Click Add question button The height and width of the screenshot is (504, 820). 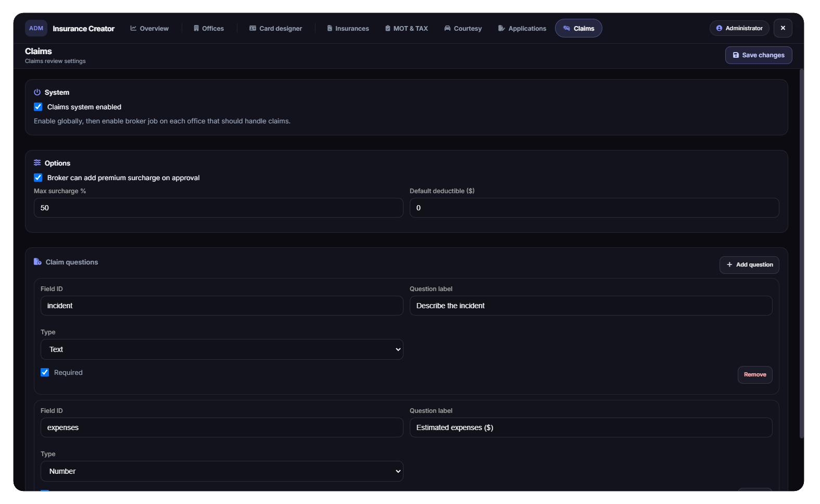(749, 264)
